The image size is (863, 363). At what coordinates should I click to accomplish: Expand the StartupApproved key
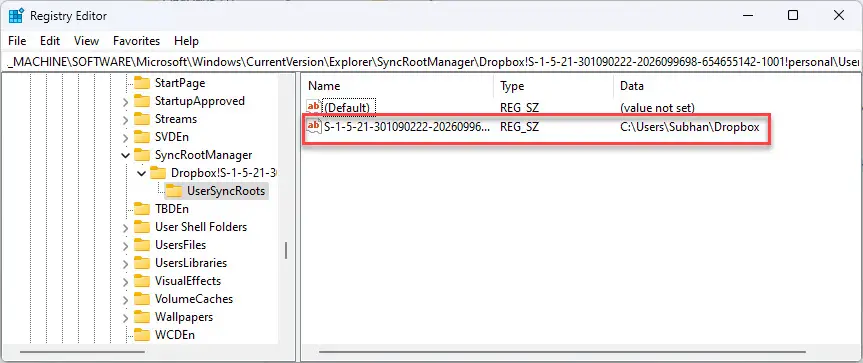[x=125, y=102]
